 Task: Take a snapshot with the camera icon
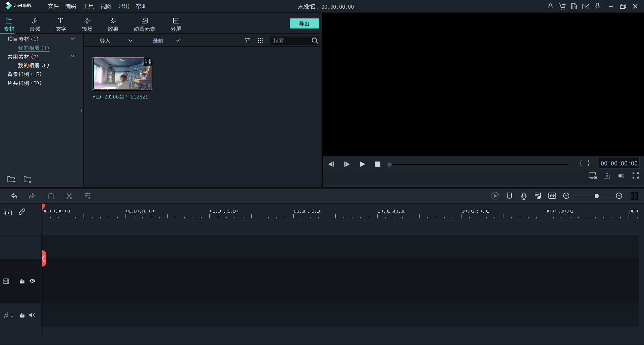coord(607,176)
